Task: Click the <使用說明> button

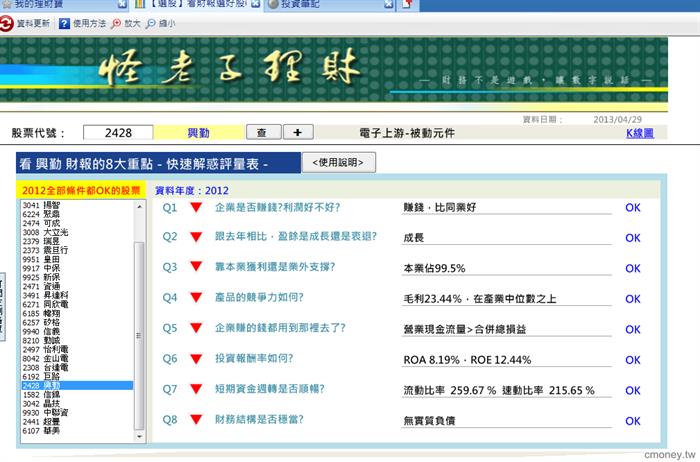Action: [338, 162]
